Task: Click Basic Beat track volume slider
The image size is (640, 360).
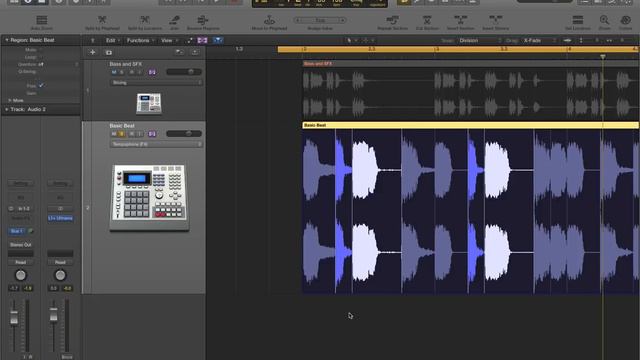Action: 184,133
